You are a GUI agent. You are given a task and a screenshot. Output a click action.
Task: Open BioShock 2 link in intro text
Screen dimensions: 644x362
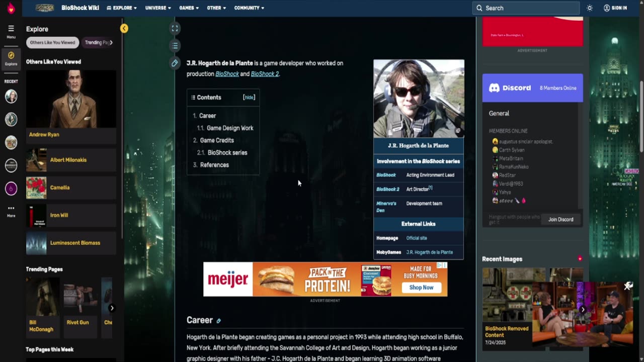click(265, 74)
